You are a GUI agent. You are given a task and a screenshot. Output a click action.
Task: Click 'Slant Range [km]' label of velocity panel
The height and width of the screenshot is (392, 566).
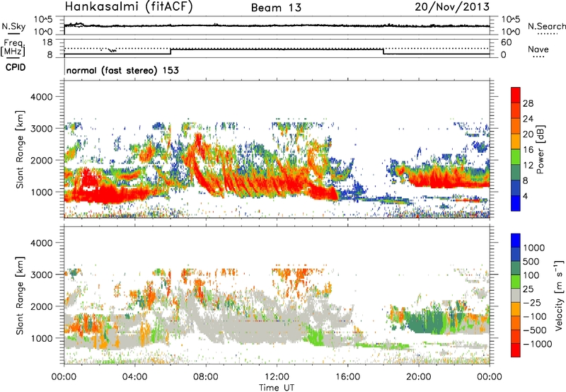[x=20, y=295]
